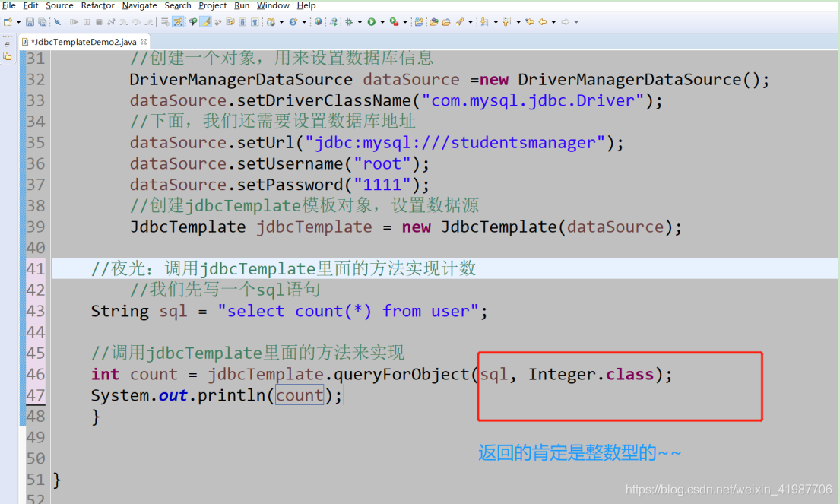Click the println method on line 47

coord(231,395)
